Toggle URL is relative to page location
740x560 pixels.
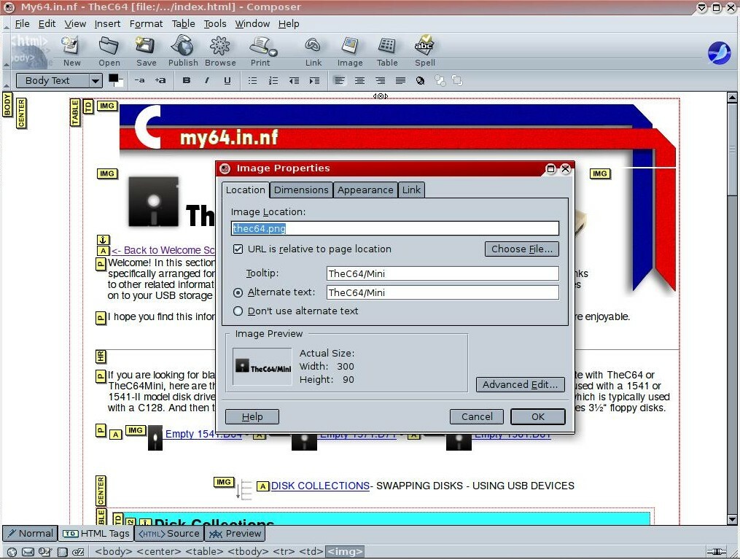[x=238, y=249]
